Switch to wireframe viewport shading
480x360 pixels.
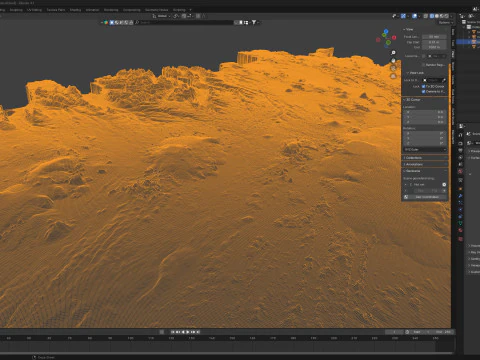pos(432,16)
